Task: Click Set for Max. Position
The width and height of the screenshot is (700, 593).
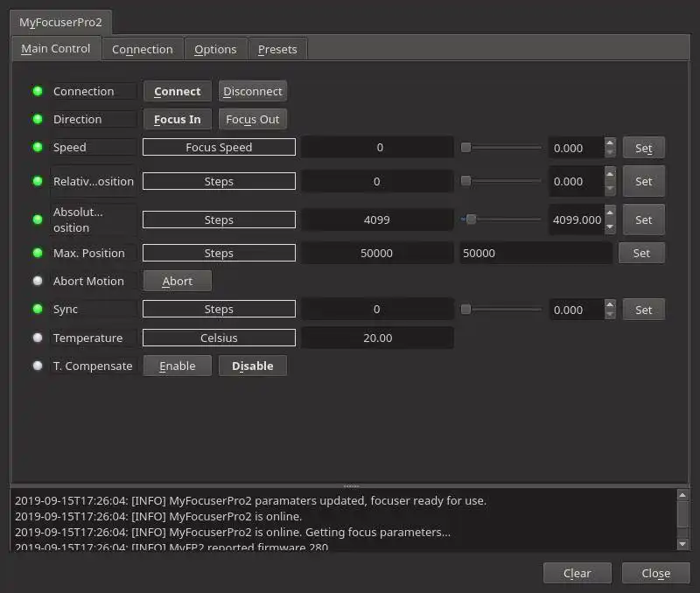Action: 641,253
